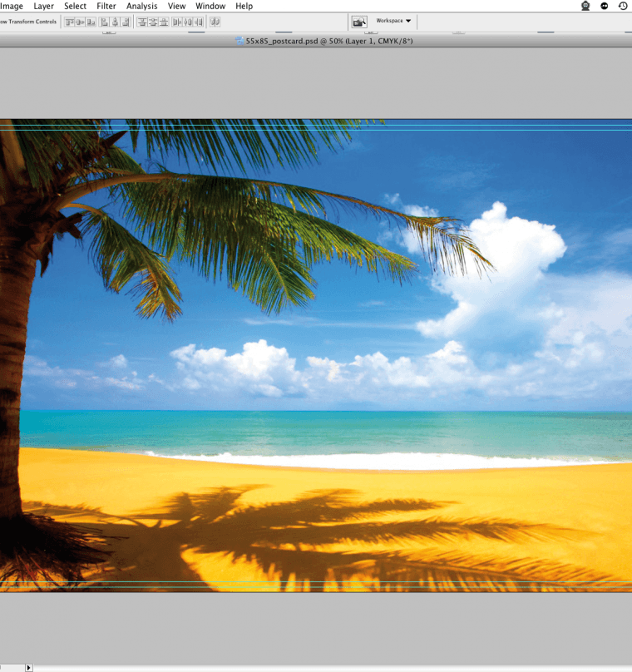Open the Layer menu
Screen dimensions: 632x672
click(x=43, y=6)
